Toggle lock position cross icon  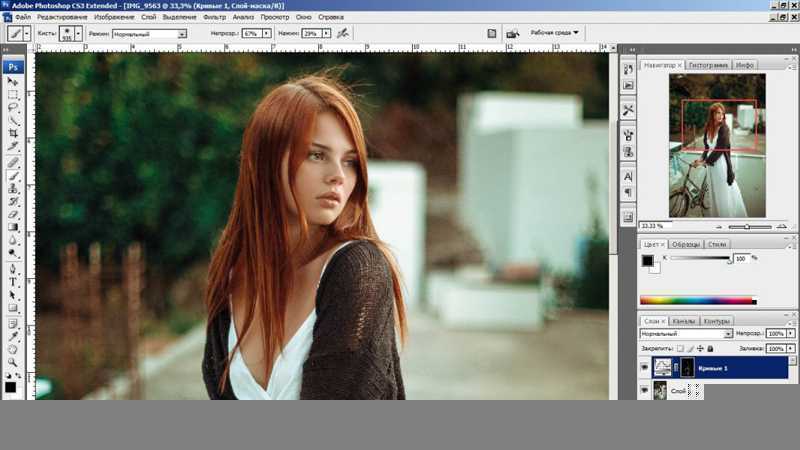700,348
